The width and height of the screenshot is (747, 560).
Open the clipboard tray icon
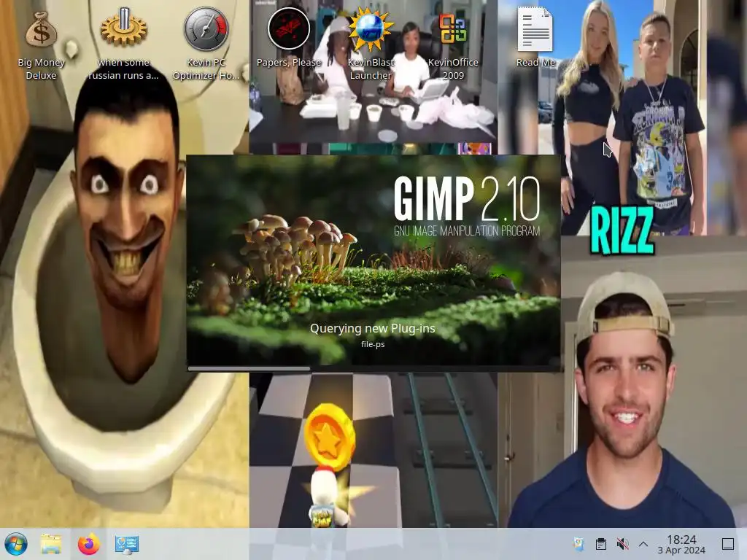(x=601, y=544)
